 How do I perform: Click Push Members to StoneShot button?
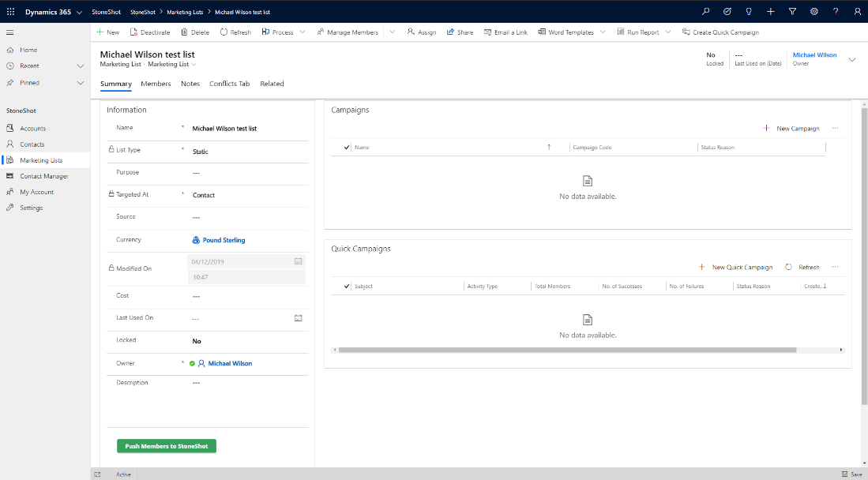click(x=167, y=446)
